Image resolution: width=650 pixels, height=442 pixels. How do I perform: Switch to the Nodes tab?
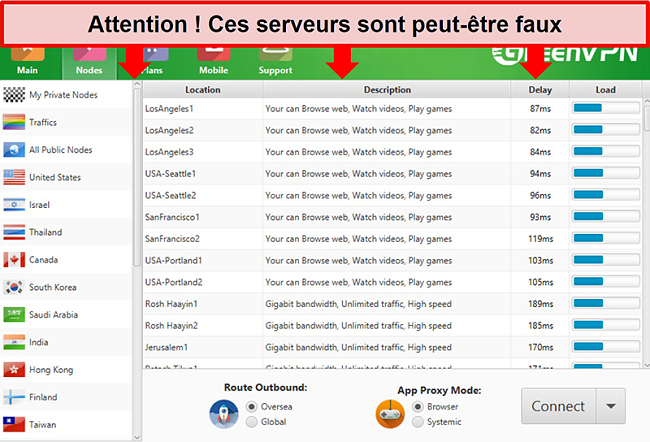click(89, 63)
